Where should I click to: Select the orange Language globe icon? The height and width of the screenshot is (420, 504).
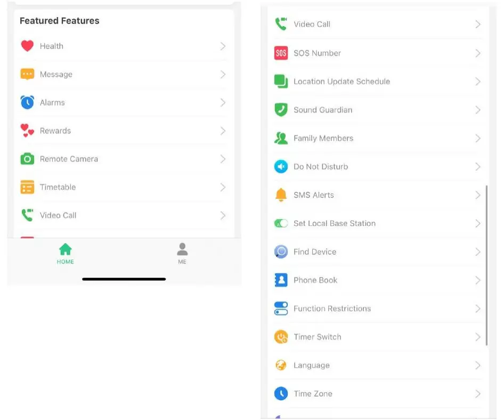point(281,365)
